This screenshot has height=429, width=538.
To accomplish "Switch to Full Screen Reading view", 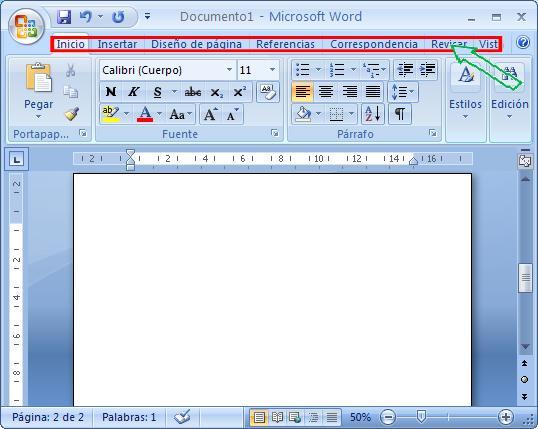I will tap(277, 417).
